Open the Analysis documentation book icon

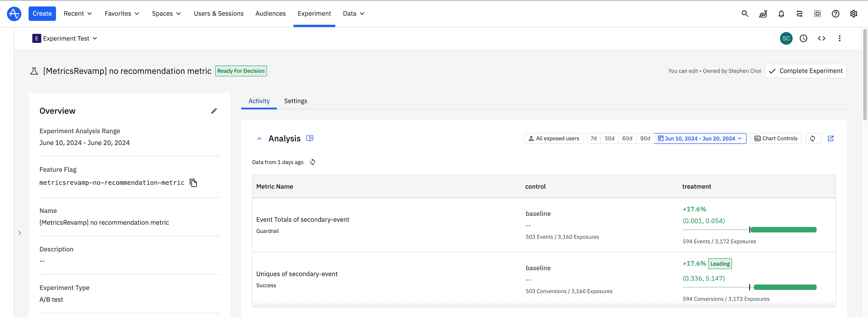click(x=310, y=138)
